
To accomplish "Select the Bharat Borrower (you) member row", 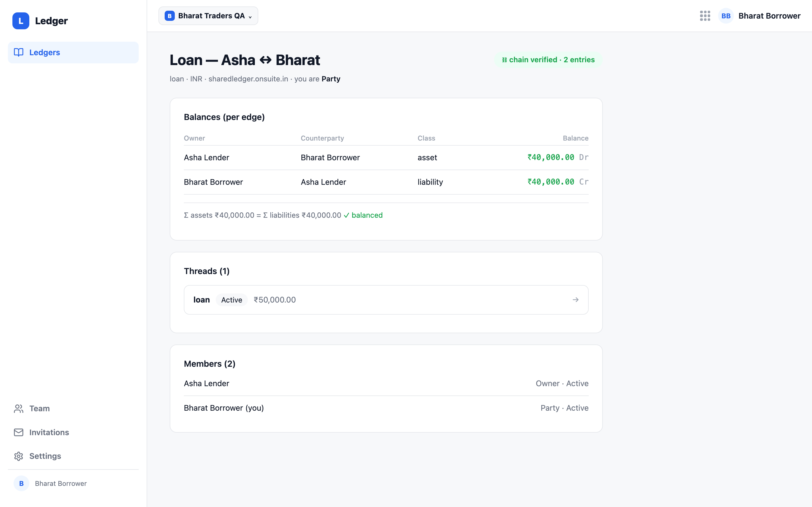I will (x=386, y=408).
